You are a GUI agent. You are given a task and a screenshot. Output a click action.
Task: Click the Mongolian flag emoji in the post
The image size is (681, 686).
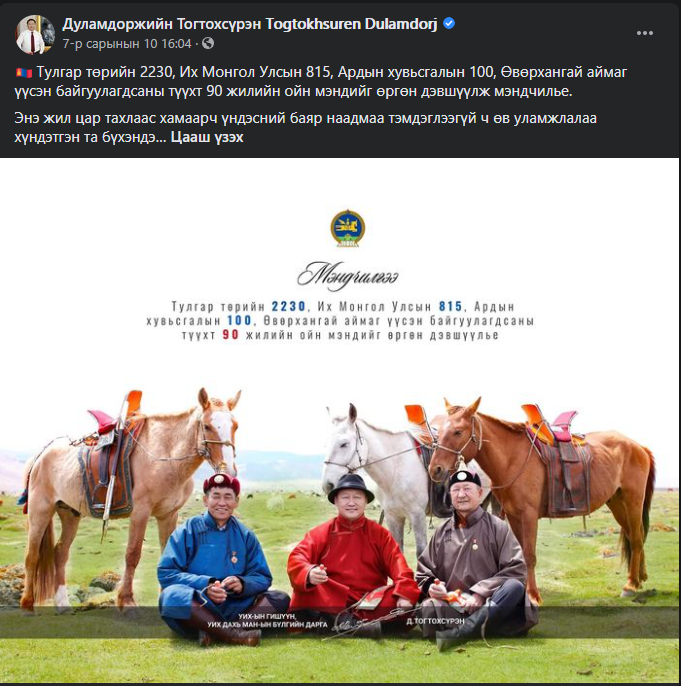[24, 73]
